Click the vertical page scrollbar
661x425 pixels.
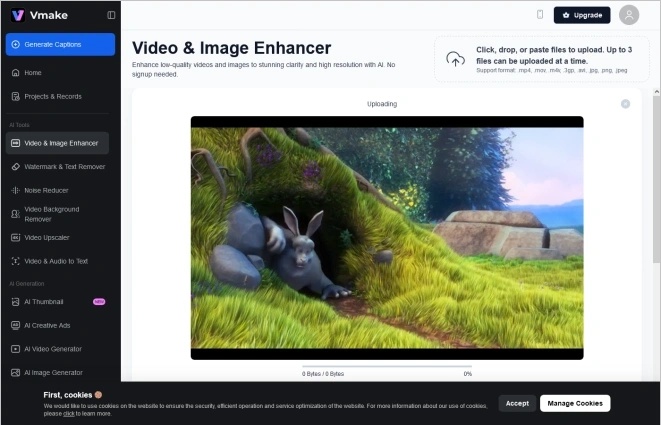click(x=657, y=180)
